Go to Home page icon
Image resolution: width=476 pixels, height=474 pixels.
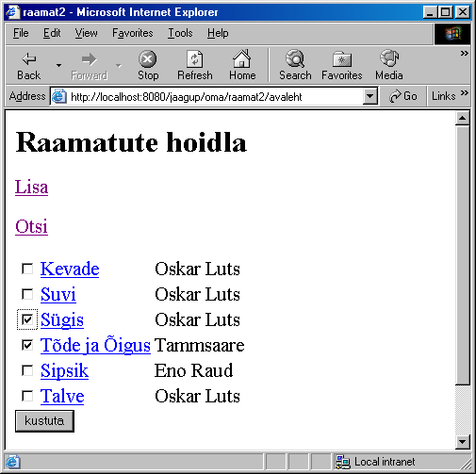pyautogui.click(x=241, y=58)
